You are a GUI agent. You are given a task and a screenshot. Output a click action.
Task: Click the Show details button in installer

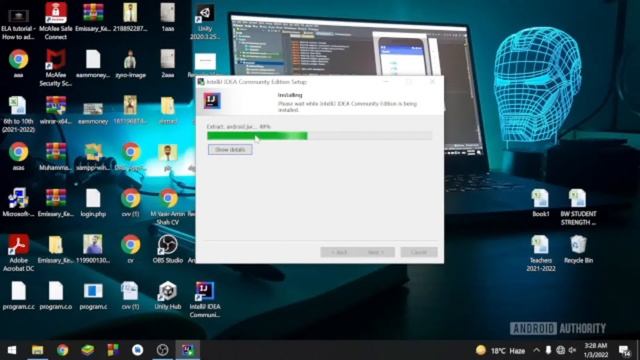click(230, 150)
